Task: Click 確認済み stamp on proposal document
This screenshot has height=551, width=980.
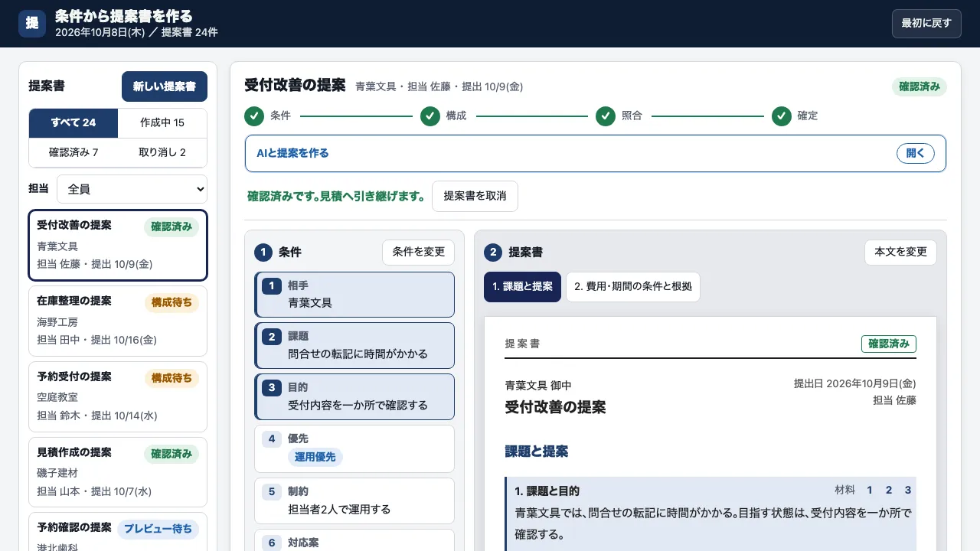Action: [889, 344]
